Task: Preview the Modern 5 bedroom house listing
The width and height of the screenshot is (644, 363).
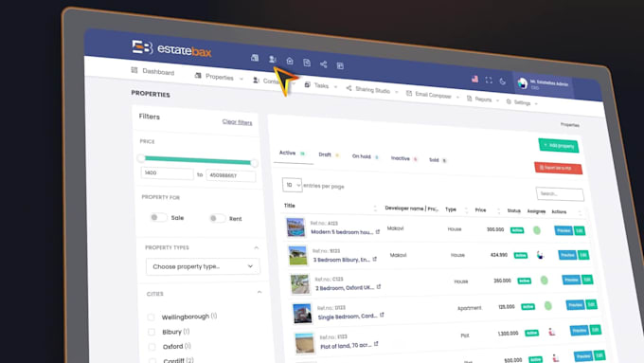Action: click(x=563, y=230)
